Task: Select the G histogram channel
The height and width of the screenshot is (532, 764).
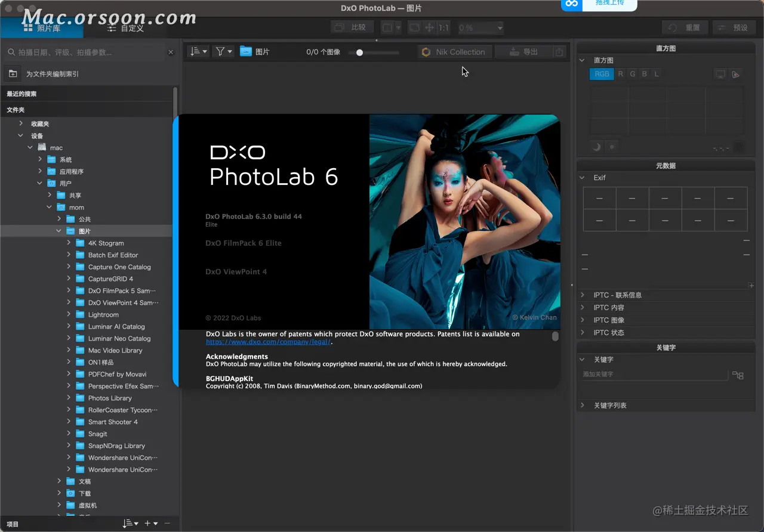Action: click(x=633, y=74)
